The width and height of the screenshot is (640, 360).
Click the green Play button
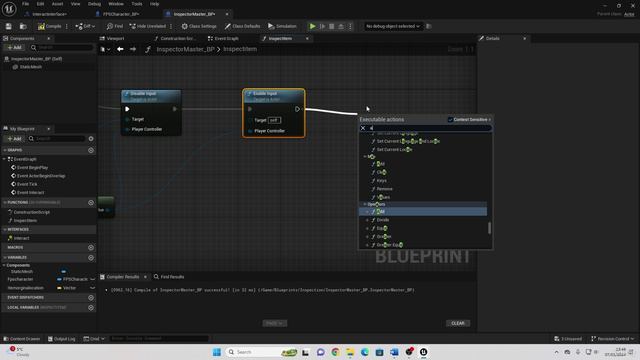point(313,26)
